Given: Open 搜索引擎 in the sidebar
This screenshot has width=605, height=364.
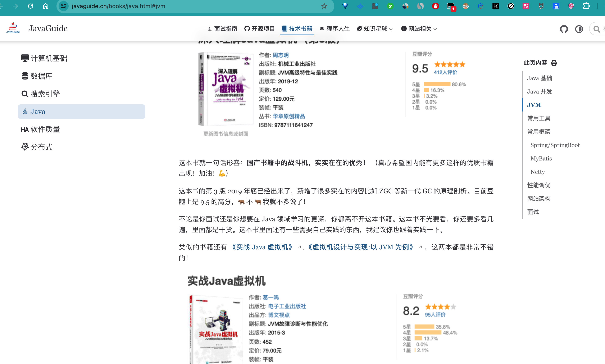Looking at the screenshot, I should 81,94.
